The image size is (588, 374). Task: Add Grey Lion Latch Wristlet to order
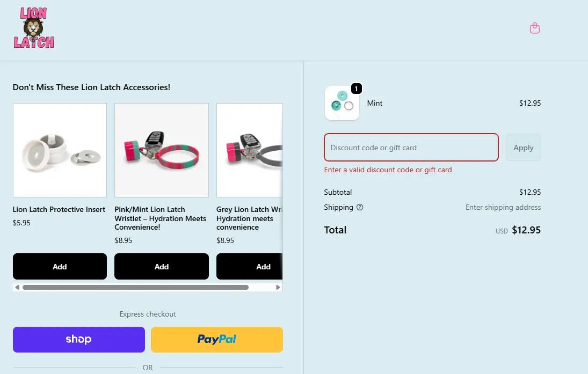click(x=250, y=267)
